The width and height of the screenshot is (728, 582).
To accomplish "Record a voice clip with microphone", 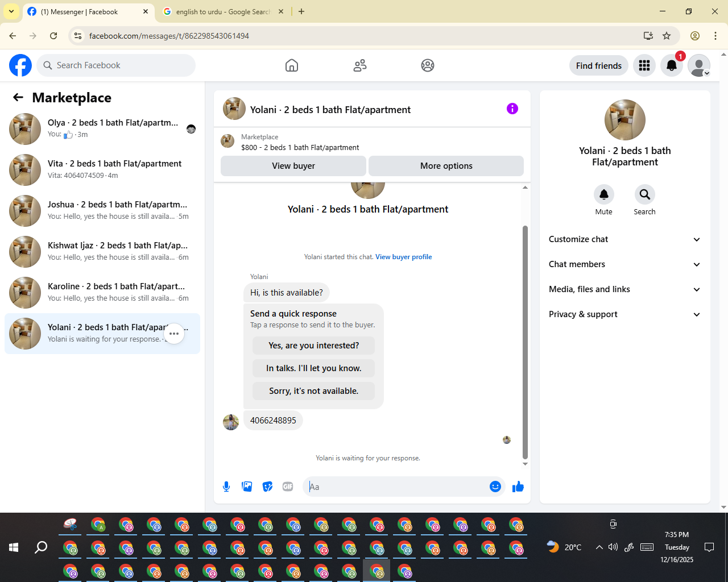I will tap(226, 487).
